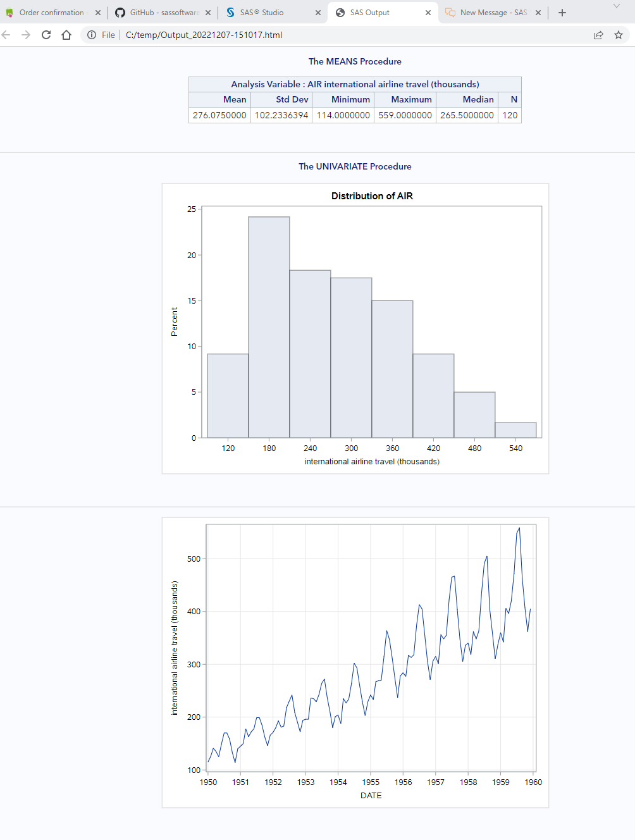Click the Median column header

[x=478, y=99]
